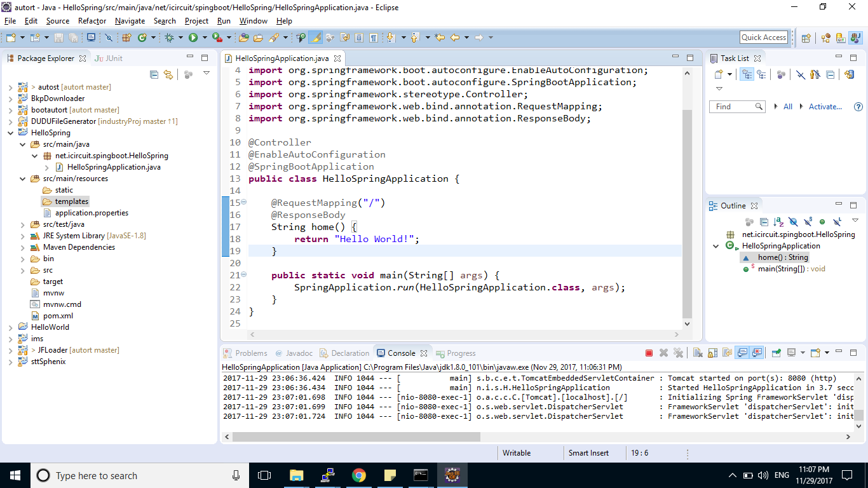
Task: Collapse the main method fold on line 21
Action: (x=245, y=275)
